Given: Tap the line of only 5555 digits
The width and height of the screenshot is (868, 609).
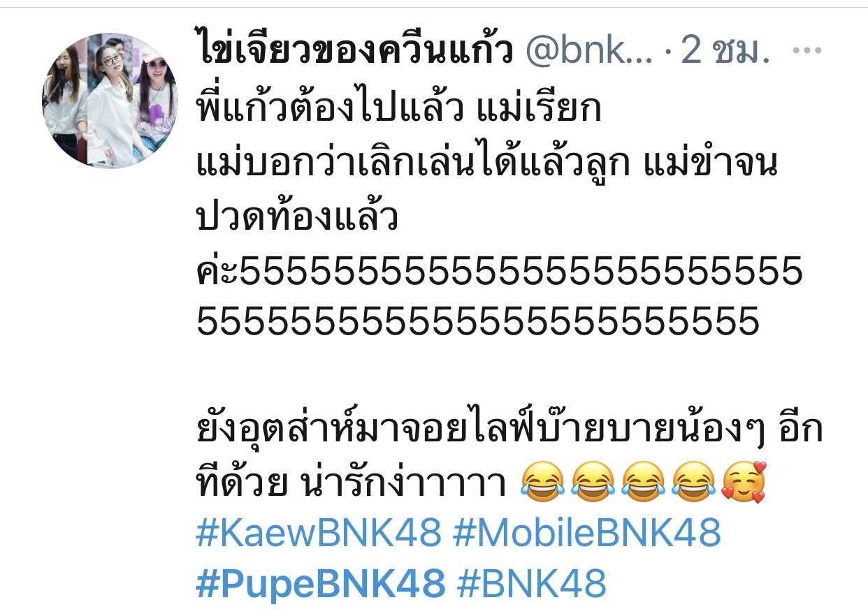Looking at the screenshot, I should pos(478,321).
